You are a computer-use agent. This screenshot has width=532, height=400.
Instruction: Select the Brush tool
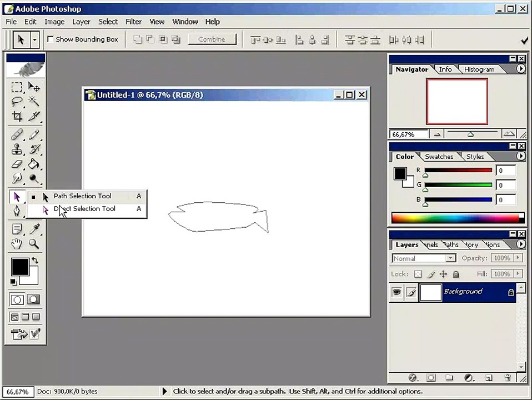click(x=33, y=135)
